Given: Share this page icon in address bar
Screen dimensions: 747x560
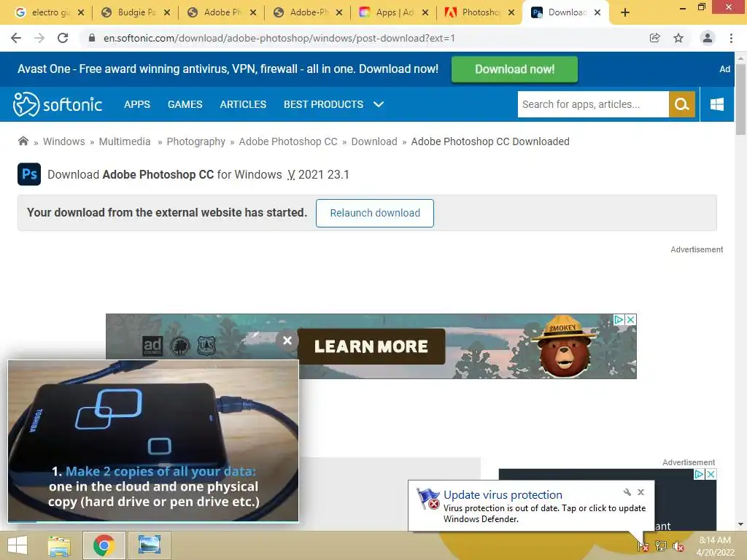Looking at the screenshot, I should point(655,38).
